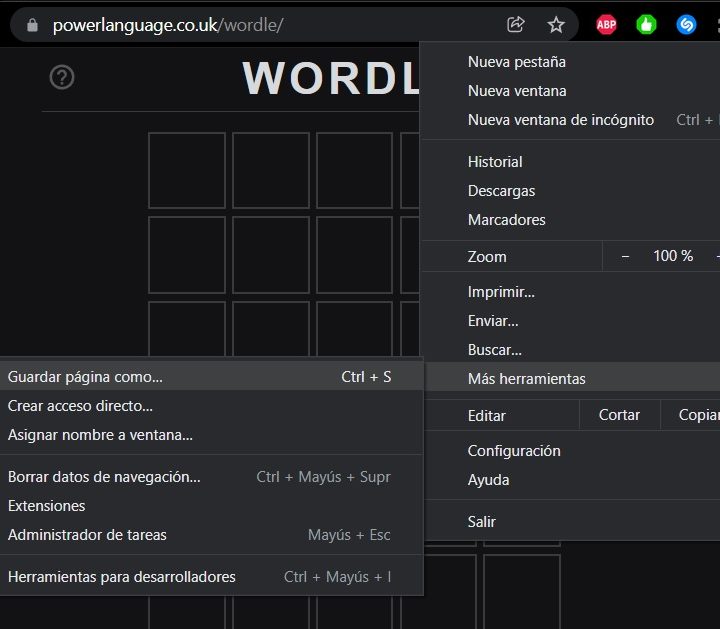Open the blue Shazam extension icon

(x=686, y=25)
